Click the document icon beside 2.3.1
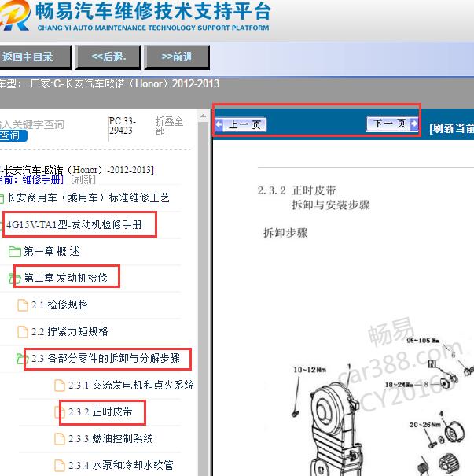This screenshot has width=474, height=476. (x=60, y=386)
